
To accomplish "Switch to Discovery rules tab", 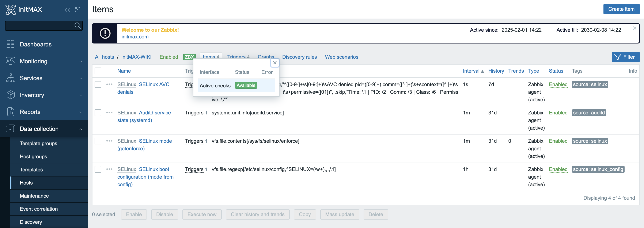I will [x=299, y=57].
